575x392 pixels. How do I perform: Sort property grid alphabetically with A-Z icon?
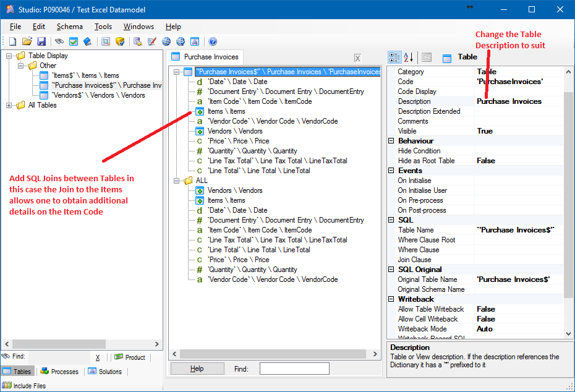coord(409,58)
